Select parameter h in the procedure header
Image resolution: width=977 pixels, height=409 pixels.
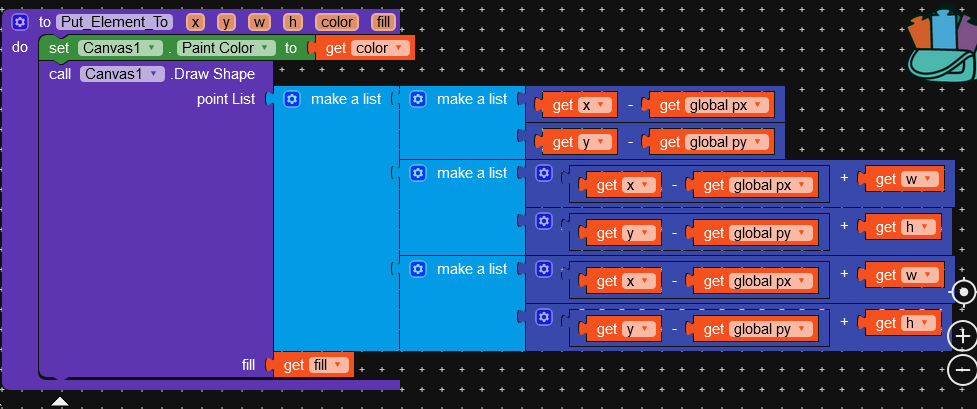tap(292, 22)
